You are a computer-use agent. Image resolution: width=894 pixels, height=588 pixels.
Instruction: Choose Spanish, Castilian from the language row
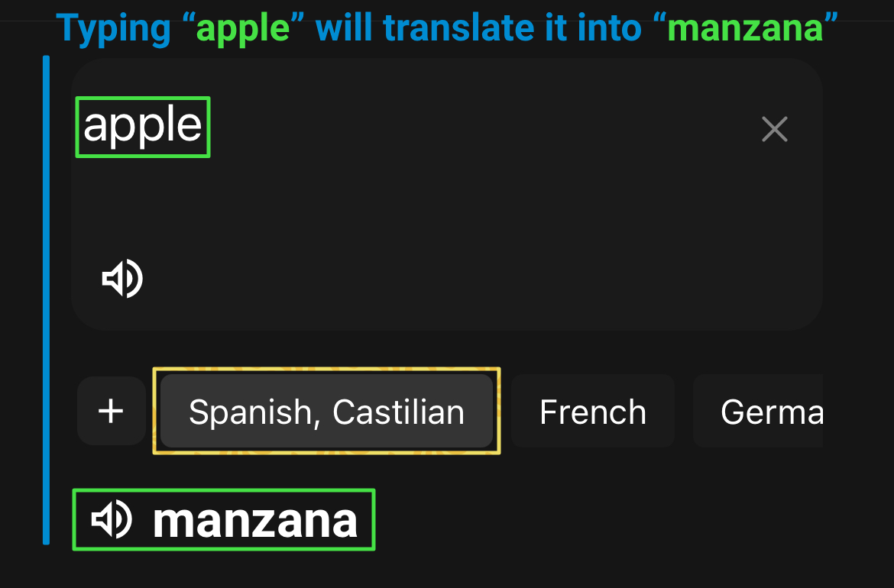pyautogui.click(x=327, y=411)
